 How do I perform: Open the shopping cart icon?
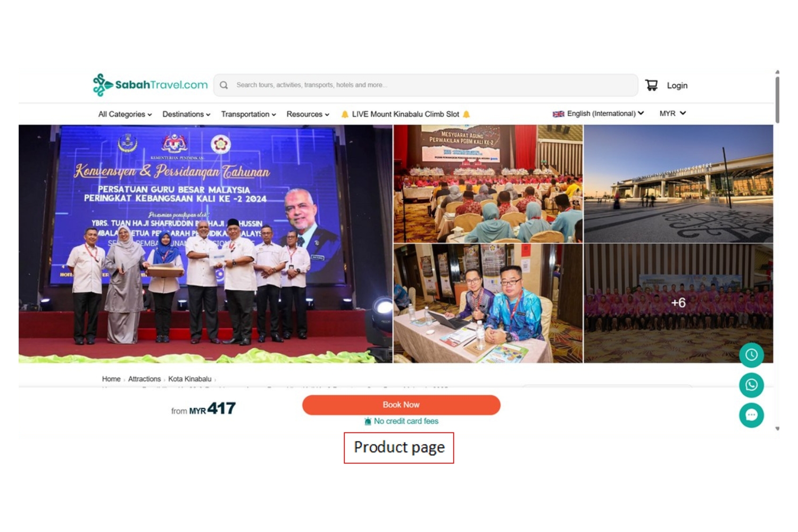point(651,85)
